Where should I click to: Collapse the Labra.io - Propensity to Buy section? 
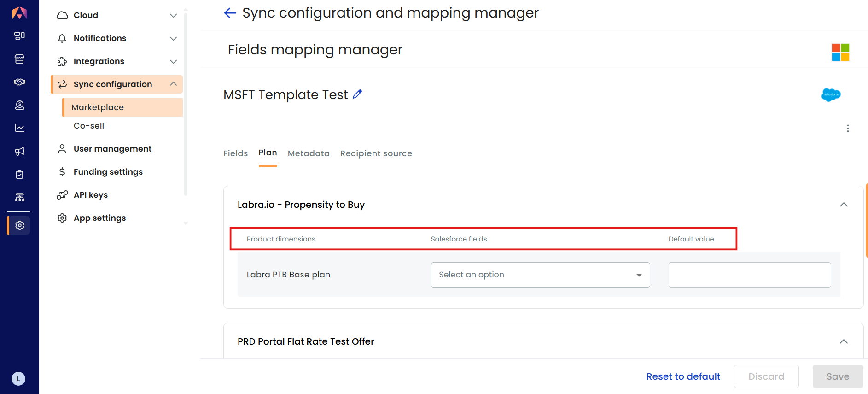(x=844, y=205)
